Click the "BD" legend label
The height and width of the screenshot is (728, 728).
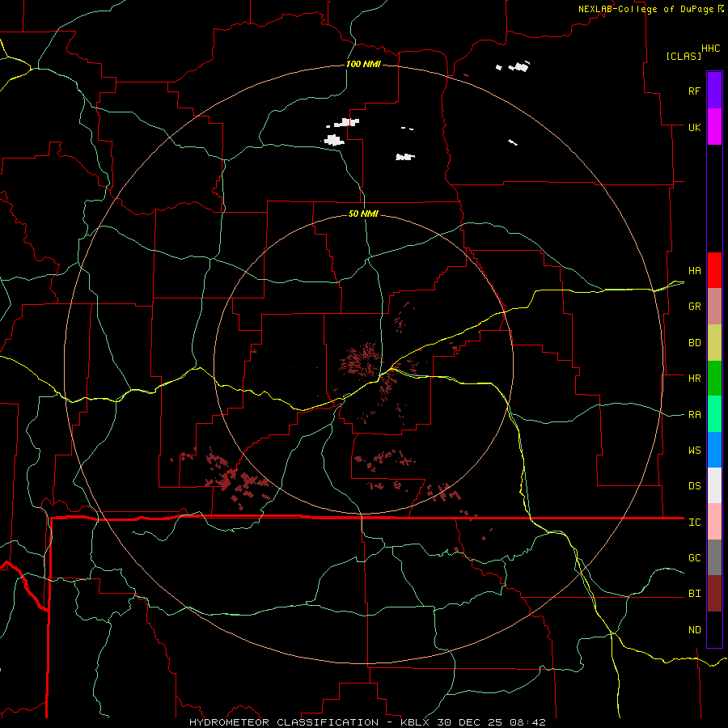(x=694, y=343)
